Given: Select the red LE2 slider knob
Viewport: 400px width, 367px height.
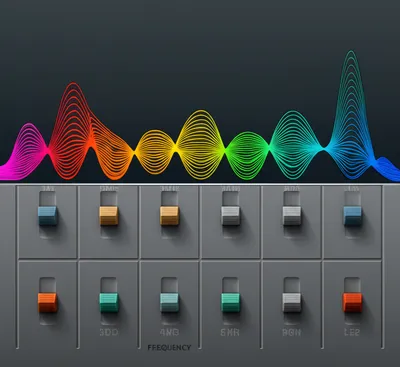Looking at the screenshot, I should coord(353,303).
